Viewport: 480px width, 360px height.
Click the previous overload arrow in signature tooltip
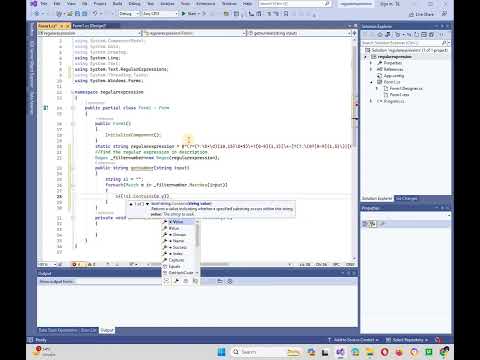pos(131,204)
